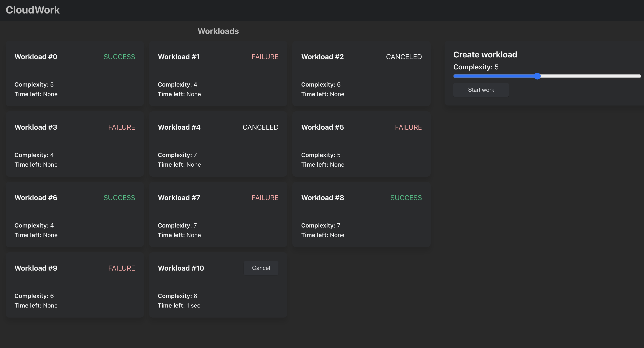Select the Workload #6 card title
Image resolution: width=644 pixels, height=348 pixels.
(36, 198)
